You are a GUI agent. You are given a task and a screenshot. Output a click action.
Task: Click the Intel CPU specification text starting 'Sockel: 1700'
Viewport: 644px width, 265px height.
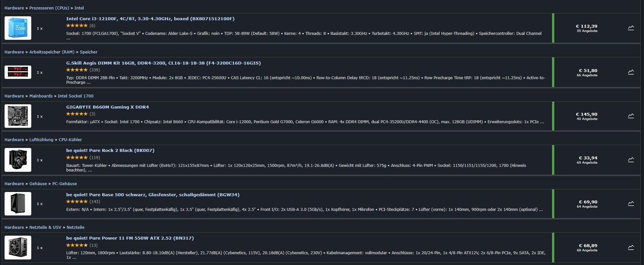pos(304,36)
